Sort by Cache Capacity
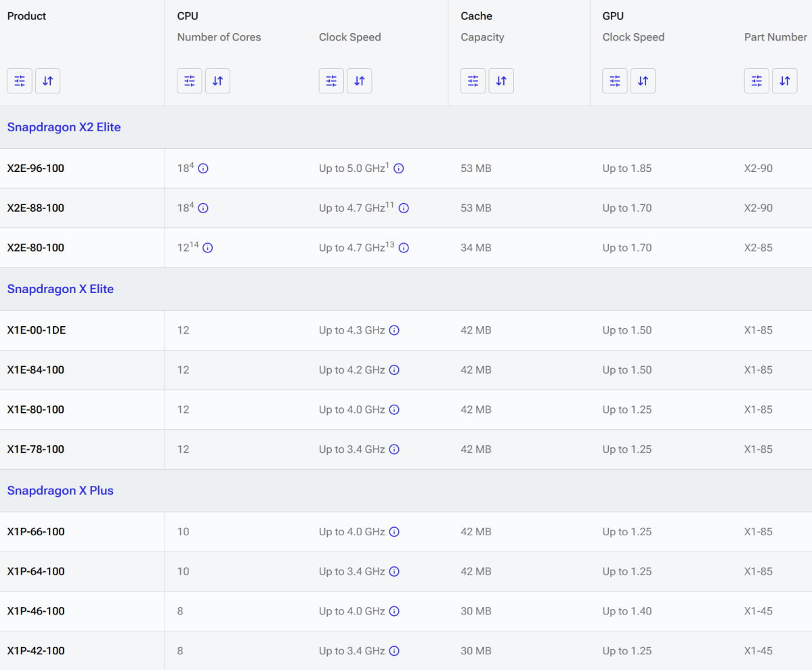The image size is (812, 670). [x=501, y=81]
